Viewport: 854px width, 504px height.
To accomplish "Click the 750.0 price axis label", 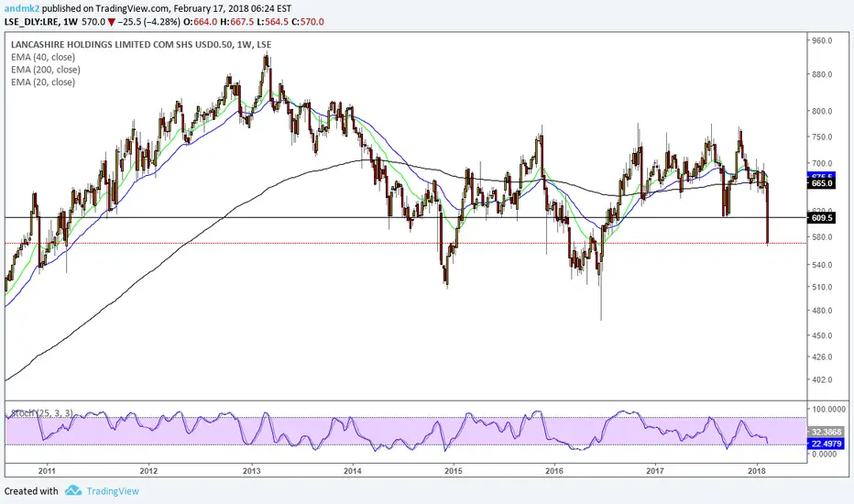I will click(x=822, y=137).
